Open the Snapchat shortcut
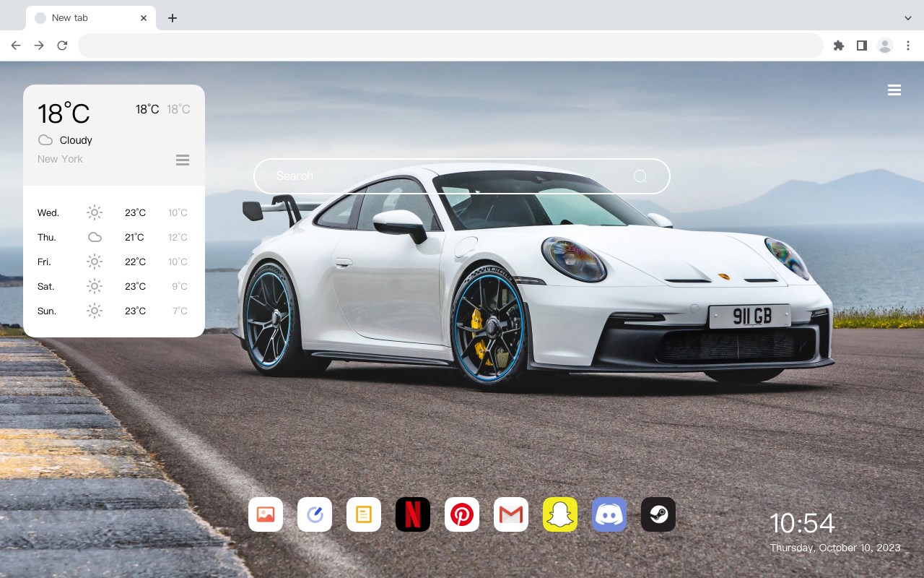This screenshot has height=578, width=924. tap(560, 514)
